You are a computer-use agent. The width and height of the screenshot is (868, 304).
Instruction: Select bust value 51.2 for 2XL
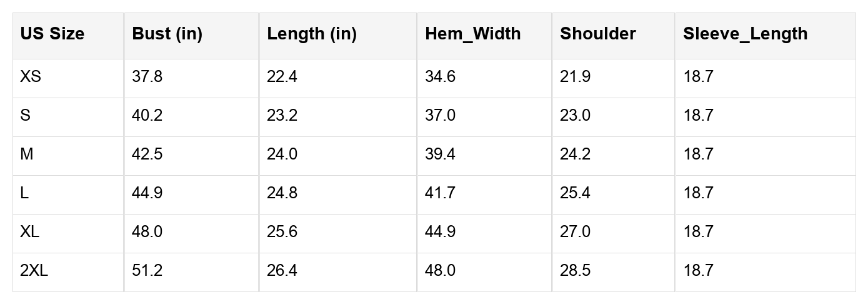[x=147, y=271]
